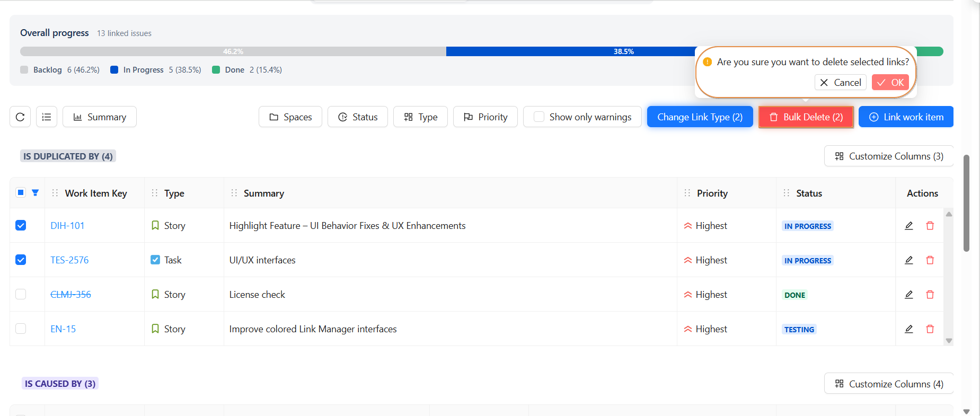The width and height of the screenshot is (980, 416).
Task: Click the table's scroll down arrow
Action: pos(949,341)
